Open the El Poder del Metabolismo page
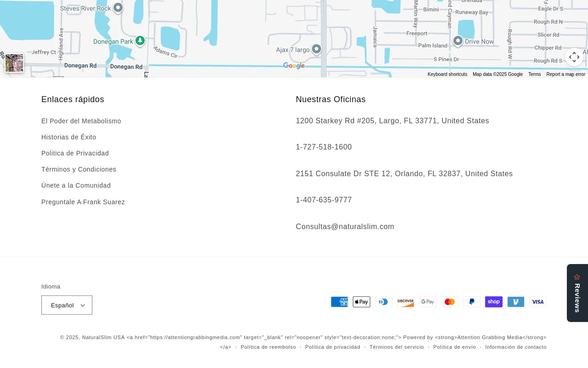This screenshot has height=368, width=588. tap(81, 121)
